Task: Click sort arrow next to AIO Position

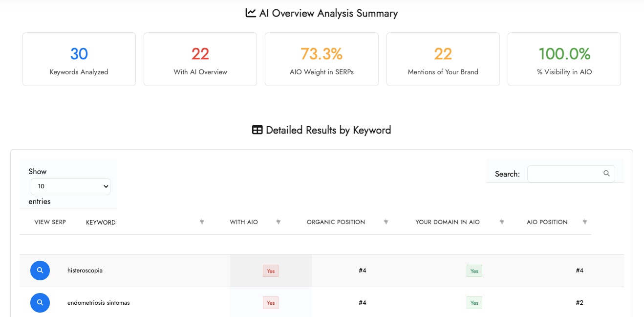Action: [584, 222]
